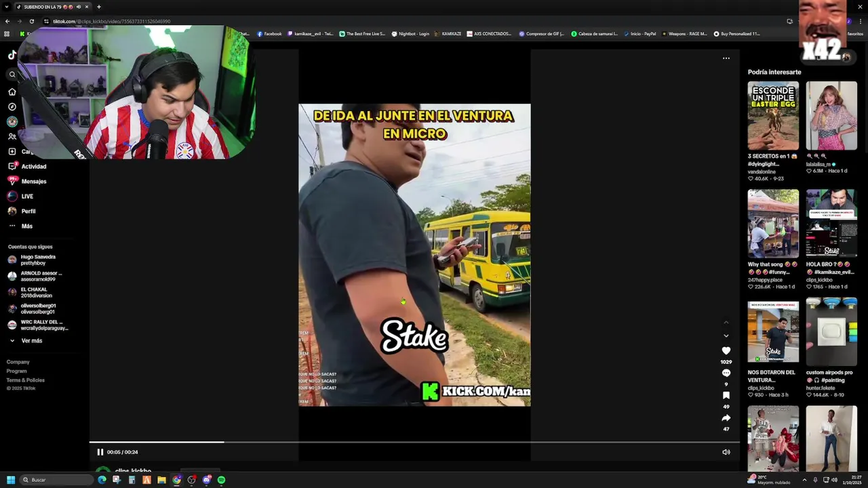This screenshot has height=488, width=868.
Task: Save the video with the bookmark icon
Action: tap(726, 395)
